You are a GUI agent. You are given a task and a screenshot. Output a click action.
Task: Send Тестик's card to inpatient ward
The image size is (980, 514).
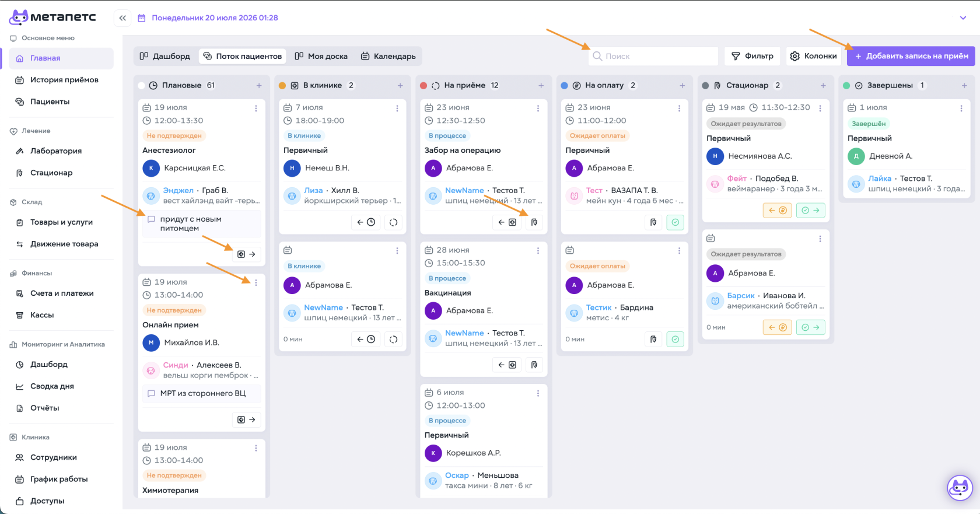coord(653,339)
